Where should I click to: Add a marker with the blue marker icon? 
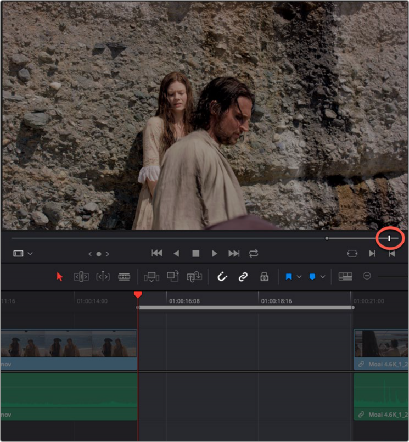(x=312, y=277)
